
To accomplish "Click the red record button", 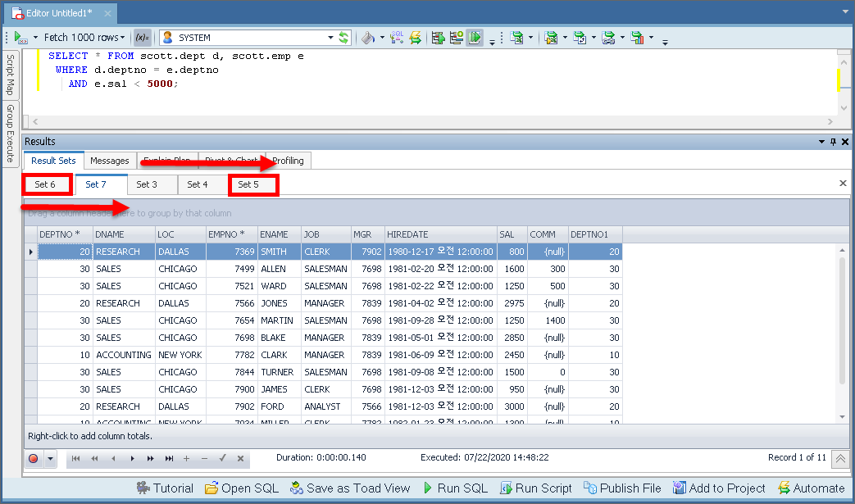I will (x=34, y=459).
